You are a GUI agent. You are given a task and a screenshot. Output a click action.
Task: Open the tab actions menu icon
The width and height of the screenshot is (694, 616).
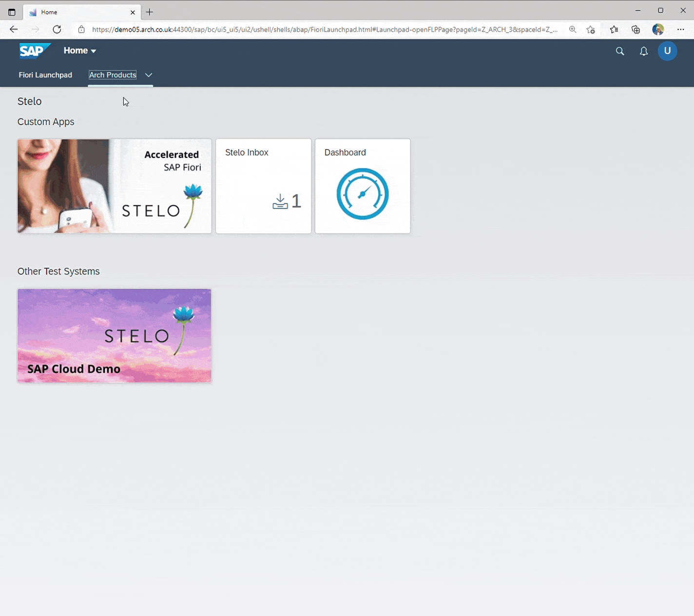(x=12, y=12)
